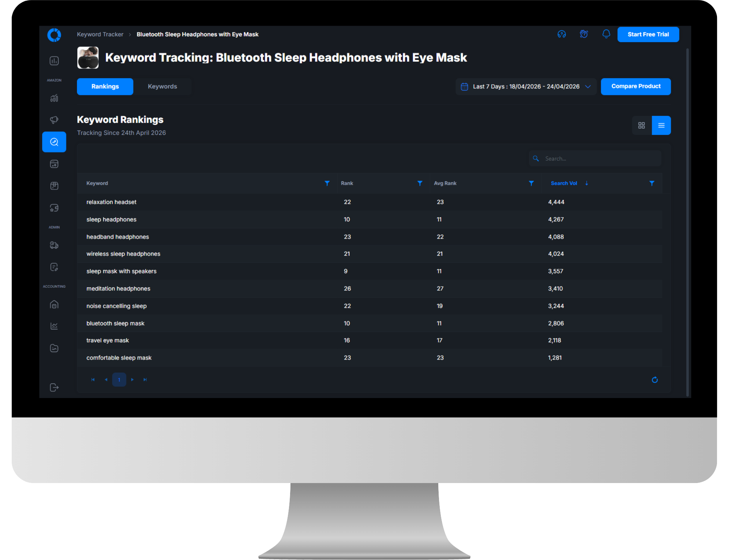Refresh the keyword rankings table
The width and height of the screenshot is (739, 560).
point(655,380)
